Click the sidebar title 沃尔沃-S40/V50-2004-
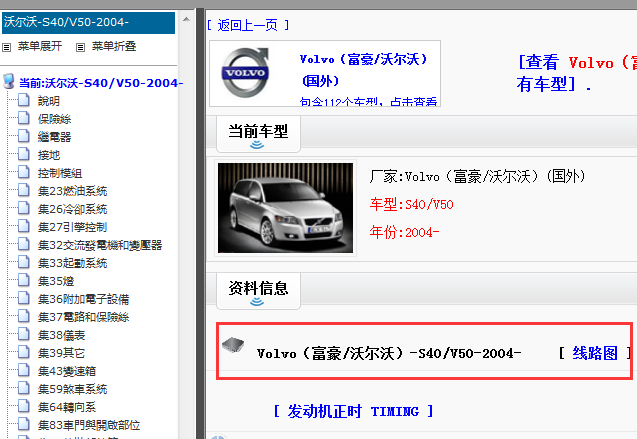637x439 pixels. point(89,22)
